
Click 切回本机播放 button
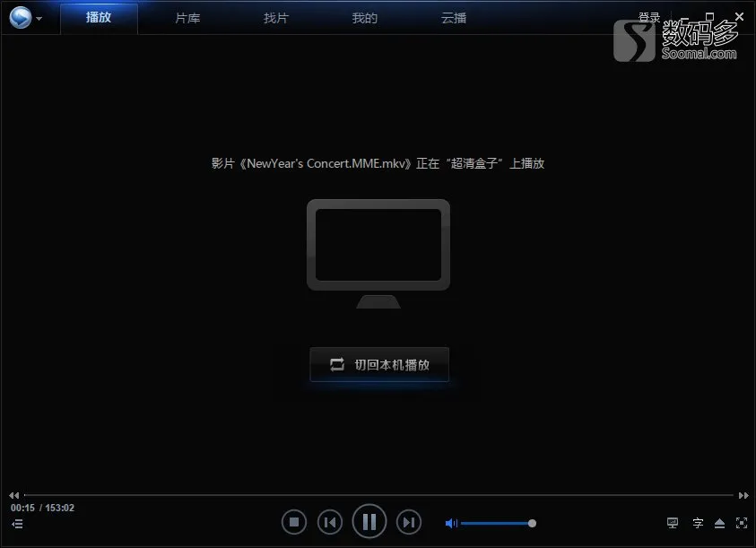[x=379, y=365]
